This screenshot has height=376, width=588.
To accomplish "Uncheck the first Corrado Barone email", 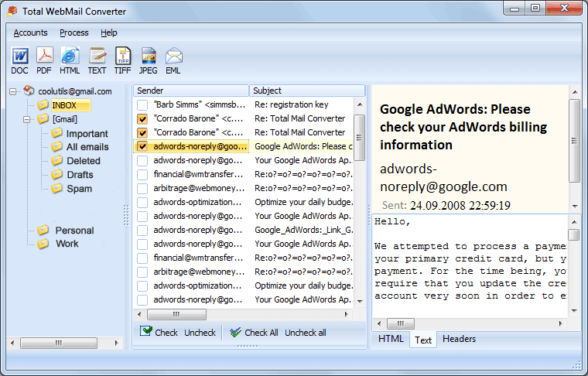I will (x=142, y=119).
